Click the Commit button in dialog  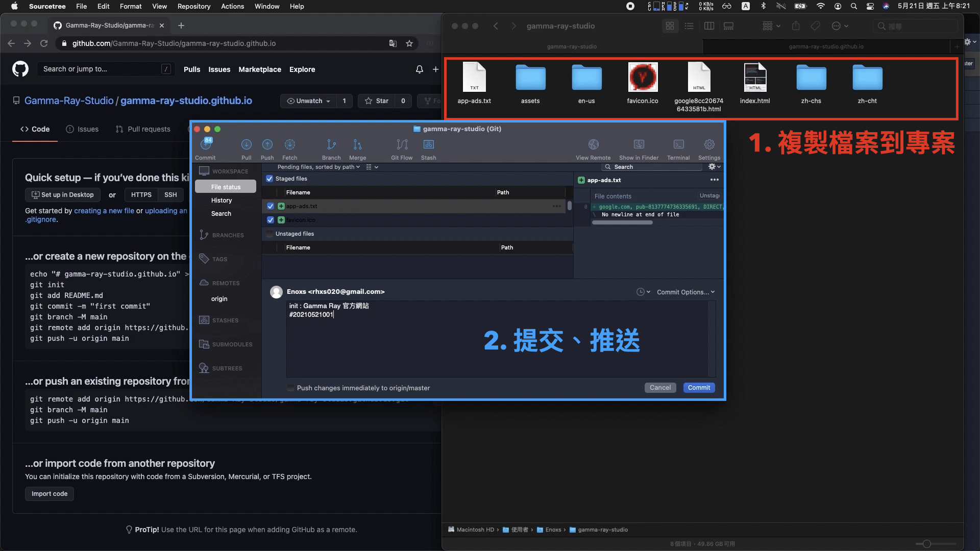coord(699,388)
